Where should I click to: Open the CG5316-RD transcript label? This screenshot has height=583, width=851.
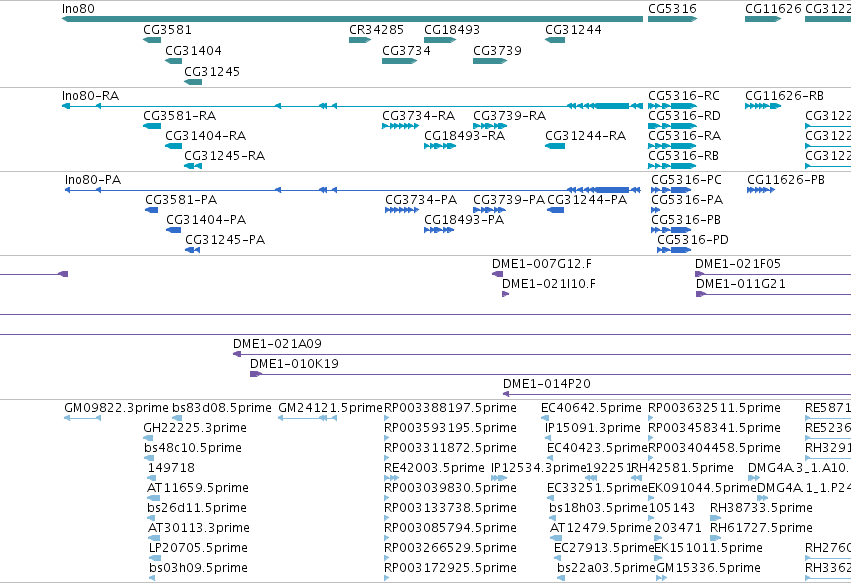pyautogui.click(x=684, y=116)
